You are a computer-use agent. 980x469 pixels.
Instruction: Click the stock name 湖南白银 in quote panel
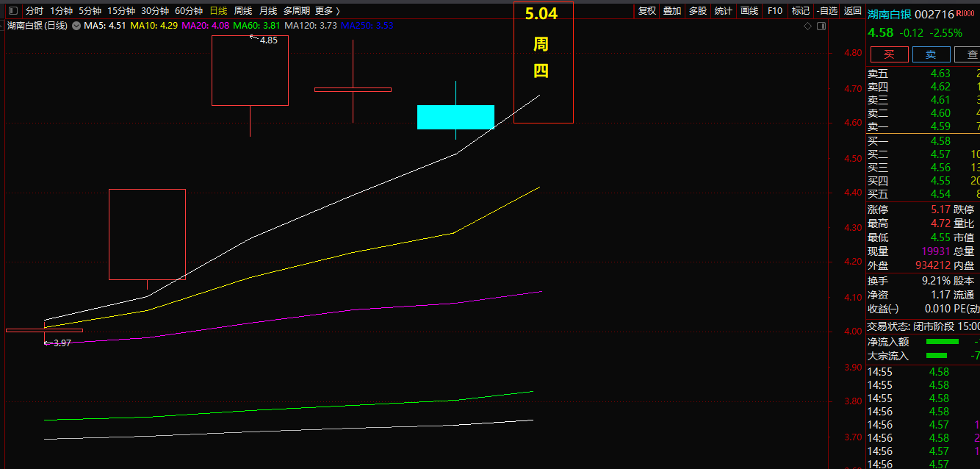point(889,14)
